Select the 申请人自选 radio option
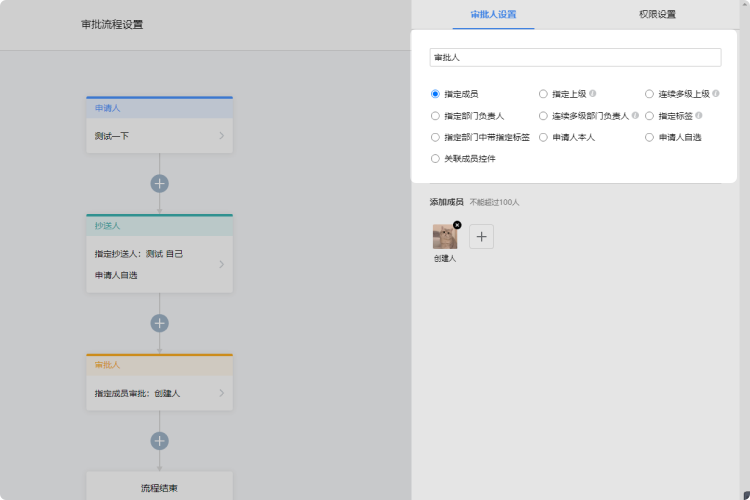Image resolution: width=750 pixels, height=500 pixels. click(649, 137)
